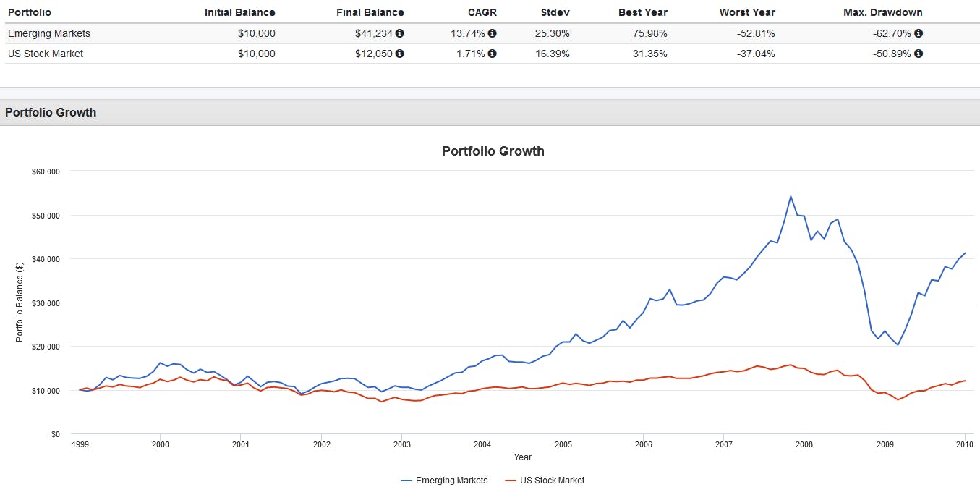Click blue line swatch in chart legend

tap(407, 481)
